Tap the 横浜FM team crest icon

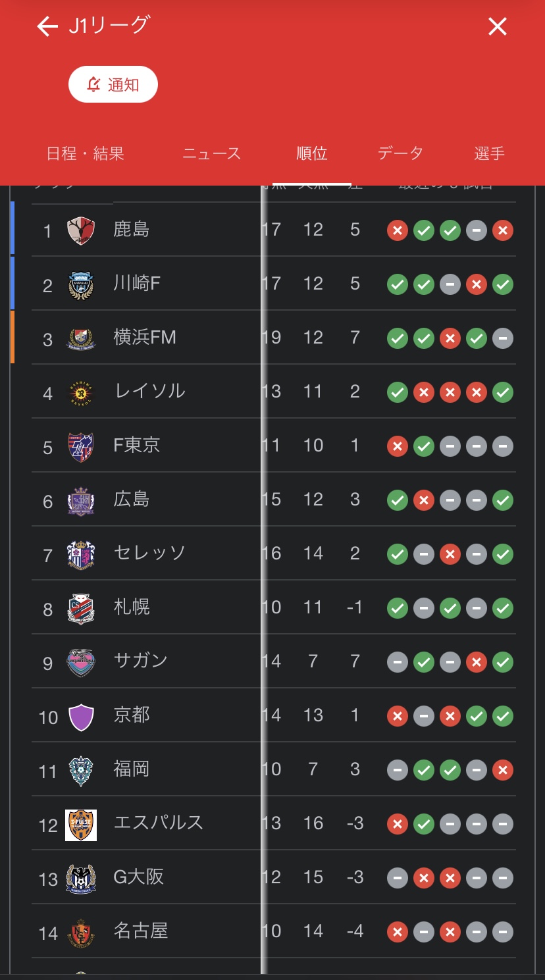point(81,338)
